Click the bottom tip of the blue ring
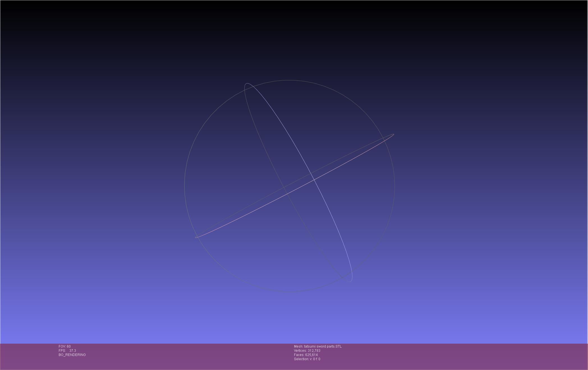Viewport: 588px width, 370px height. (350, 281)
